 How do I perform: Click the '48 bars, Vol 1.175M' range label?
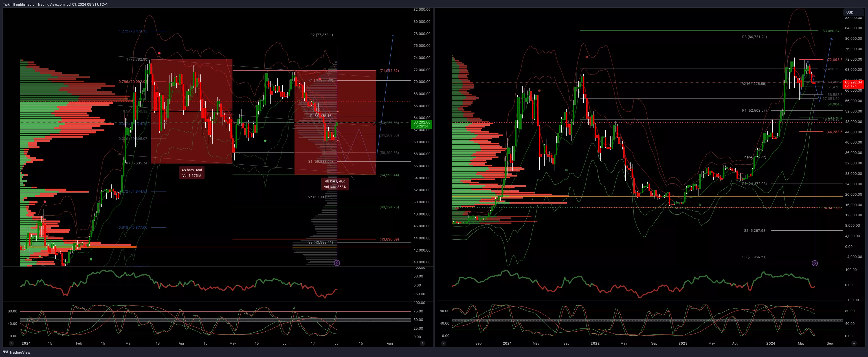pyautogui.click(x=192, y=173)
